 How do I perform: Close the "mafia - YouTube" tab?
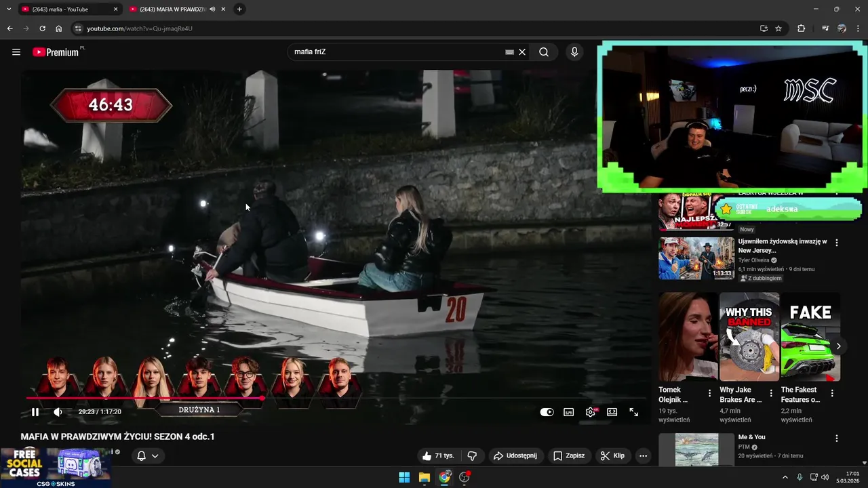115,9
